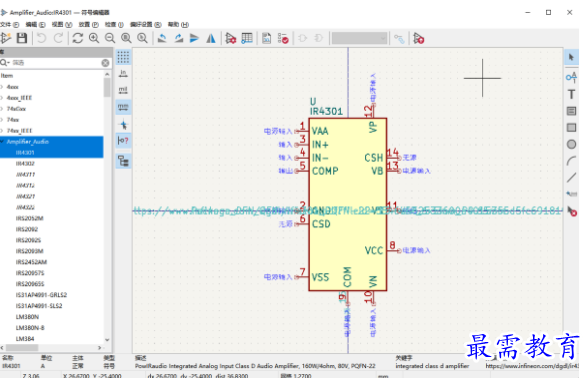This screenshot has height=378, width=588.
Task: Refresh the canvas view
Action: pyautogui.click(x=78, y=38)
